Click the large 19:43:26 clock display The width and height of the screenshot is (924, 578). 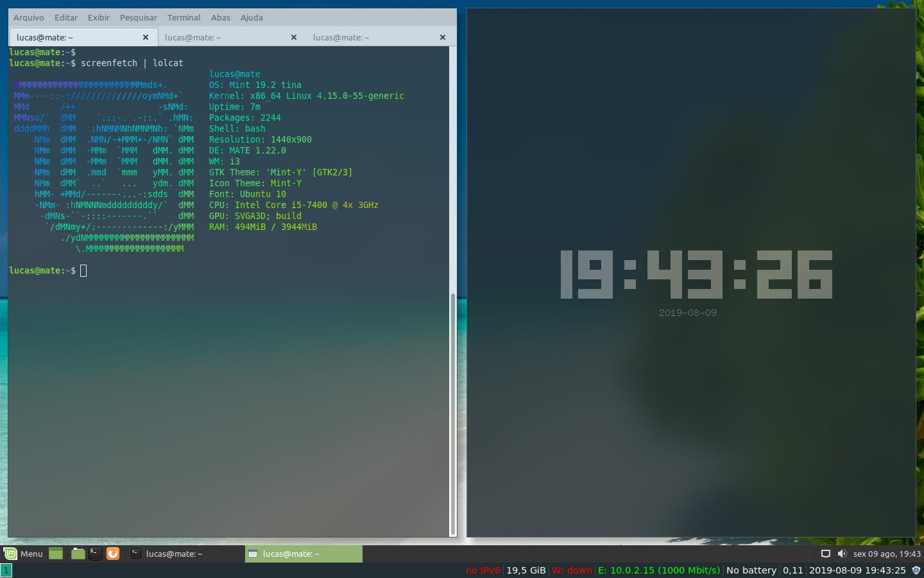pos(696,275)
